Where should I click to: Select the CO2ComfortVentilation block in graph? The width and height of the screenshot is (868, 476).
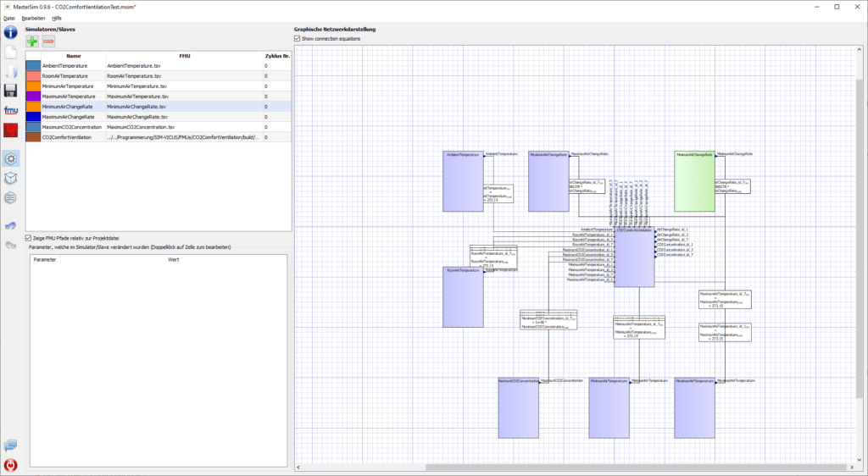(634, 257)
